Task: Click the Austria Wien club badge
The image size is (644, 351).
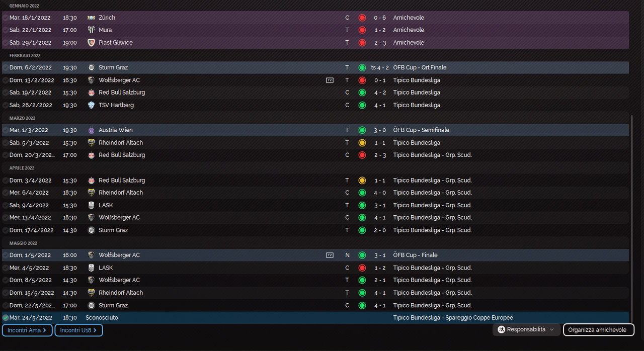Action: click(x=91, y=130)
